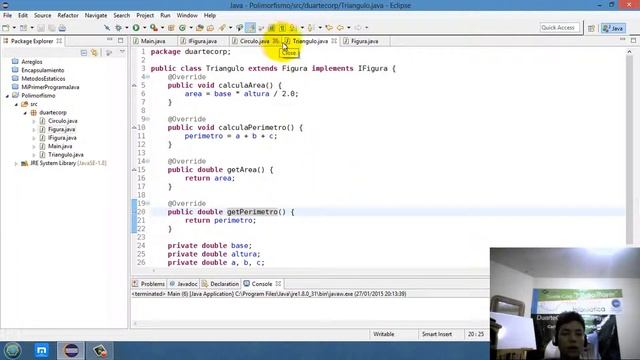Image resolution: width=640 pixels, height=360 pixels.
Task: Click the Forward navigation arrow
Action: coord(358,28)
